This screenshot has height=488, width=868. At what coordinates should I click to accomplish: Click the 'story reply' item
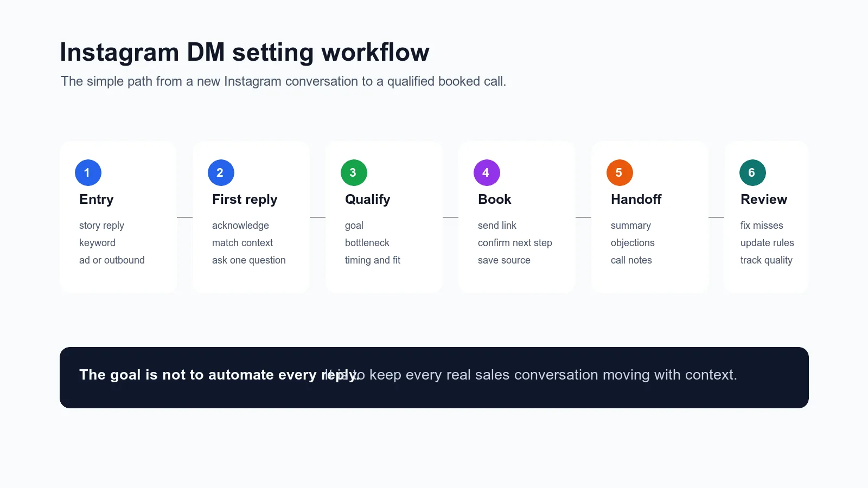click(x=101, y=226)
